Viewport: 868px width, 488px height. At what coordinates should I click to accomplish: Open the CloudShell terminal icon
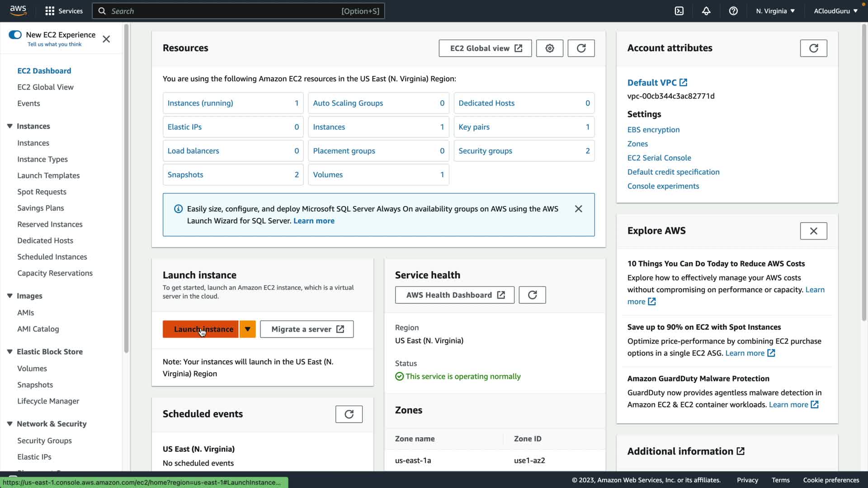pyautogui.click(x=679, y=11)
